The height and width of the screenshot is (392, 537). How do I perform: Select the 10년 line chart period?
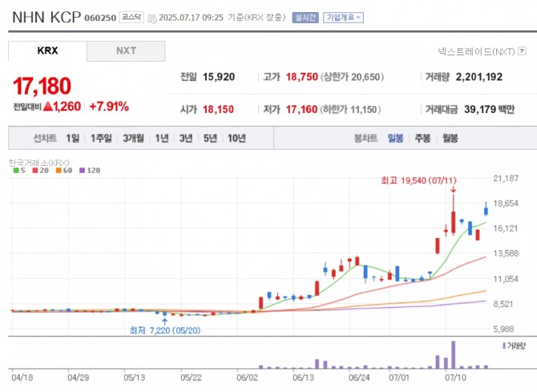(236, 138)
